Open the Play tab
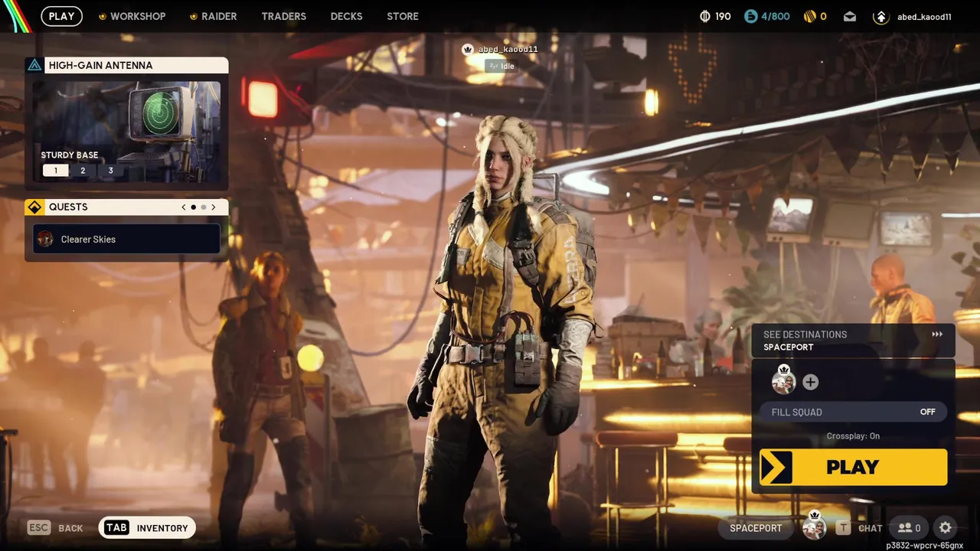The image size is (980, 551). (62, 16)
